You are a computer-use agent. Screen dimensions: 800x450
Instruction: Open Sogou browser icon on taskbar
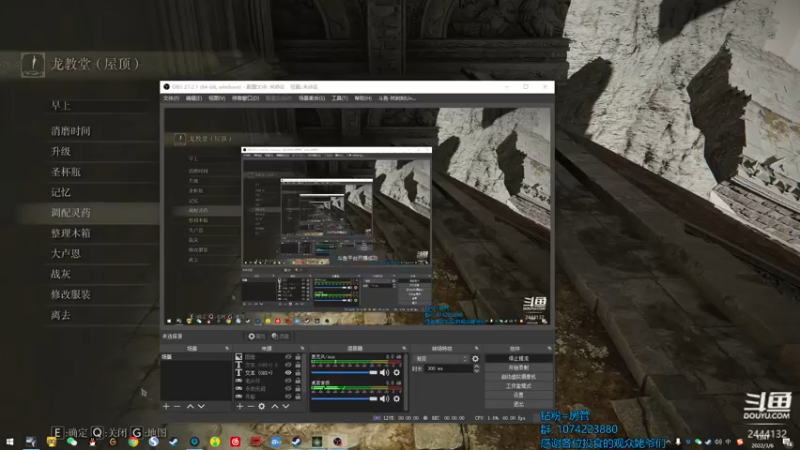(154, 442)
